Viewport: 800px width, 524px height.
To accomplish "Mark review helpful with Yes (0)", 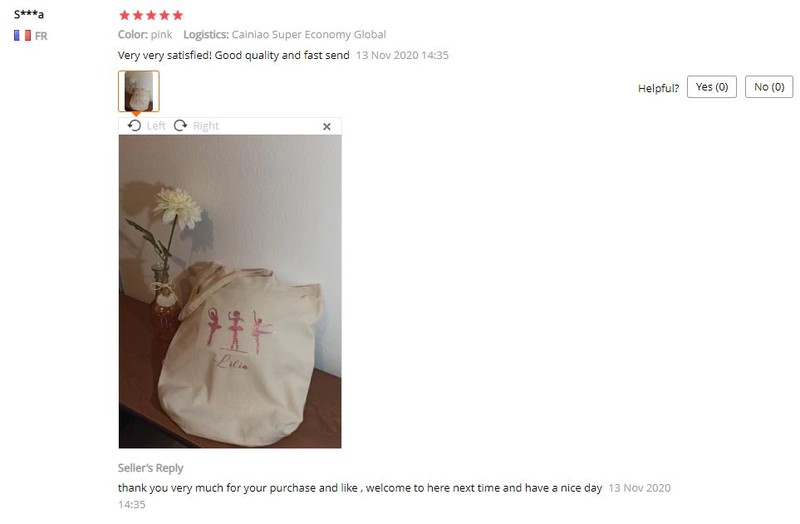I will 712,87.
